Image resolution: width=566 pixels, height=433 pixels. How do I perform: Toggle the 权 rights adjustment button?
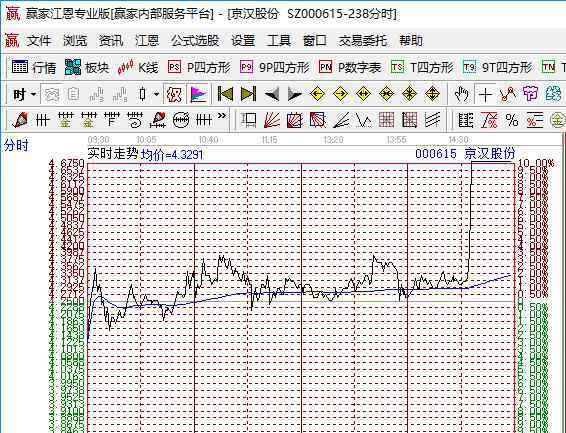[174, 95]
